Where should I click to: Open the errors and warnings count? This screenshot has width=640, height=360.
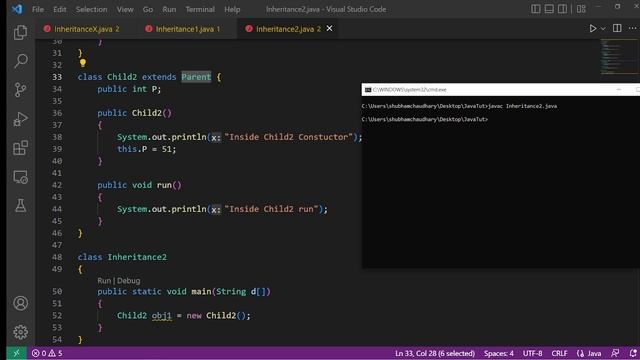(47, 353)
